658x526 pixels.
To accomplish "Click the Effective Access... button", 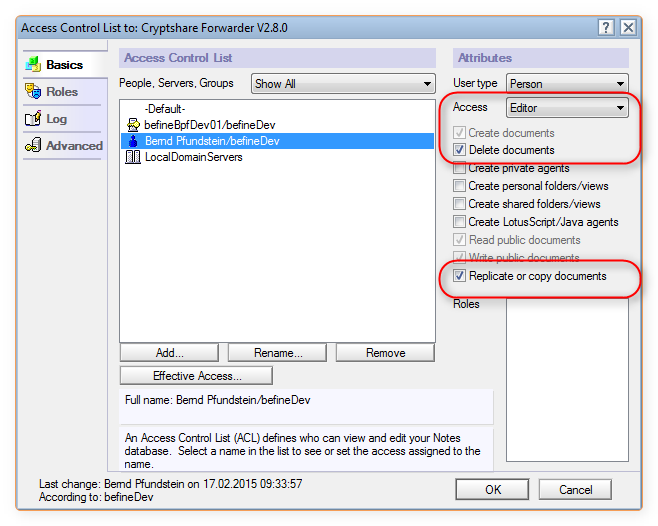I will [x=196, y=376].
